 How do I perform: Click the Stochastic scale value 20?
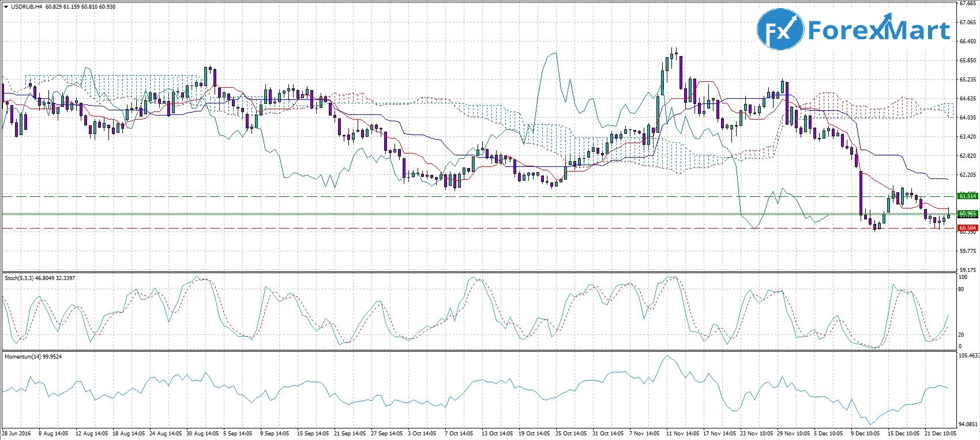pyautogui.click(x=961, y=335)
